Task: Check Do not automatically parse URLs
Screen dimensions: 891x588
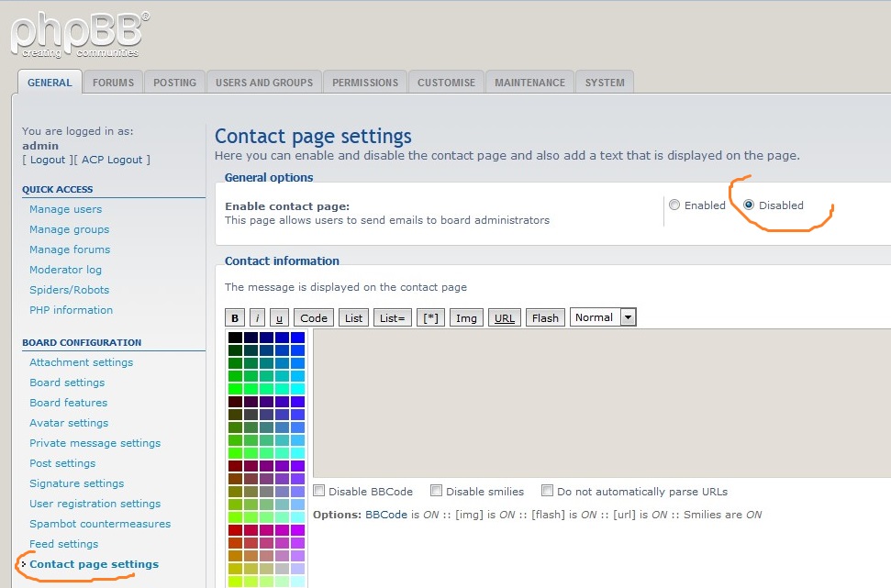Action: (547, 491)
